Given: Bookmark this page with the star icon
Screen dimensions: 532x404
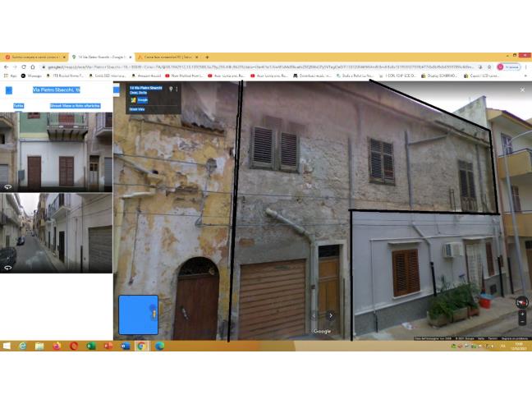Looking at the screenshot, I should tap(490, 67).
